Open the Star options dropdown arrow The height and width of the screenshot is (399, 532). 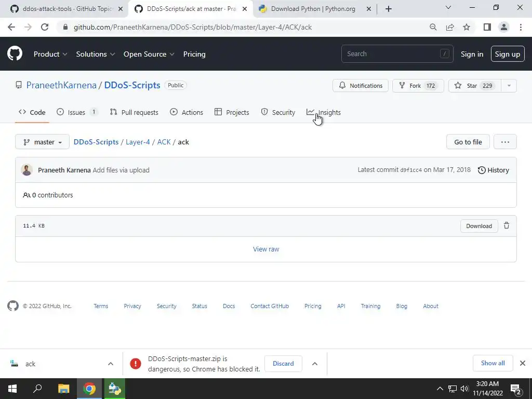click(x=509, y=86)
